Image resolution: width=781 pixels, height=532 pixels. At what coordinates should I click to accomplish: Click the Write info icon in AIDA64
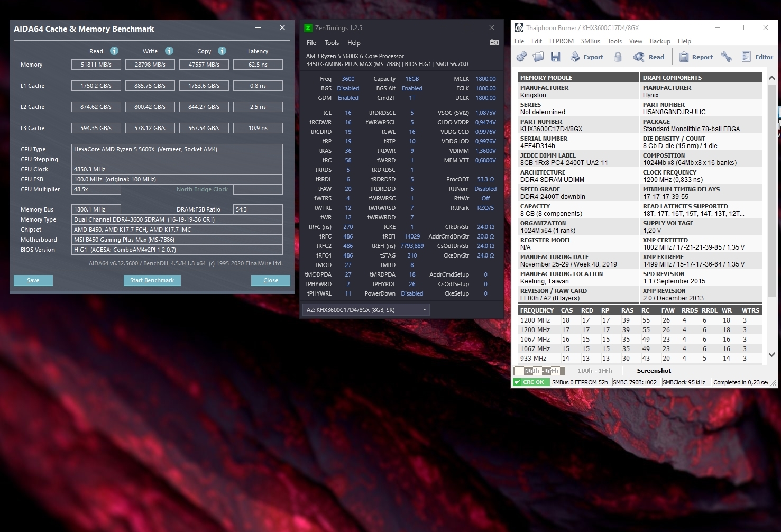pos(169,51)
